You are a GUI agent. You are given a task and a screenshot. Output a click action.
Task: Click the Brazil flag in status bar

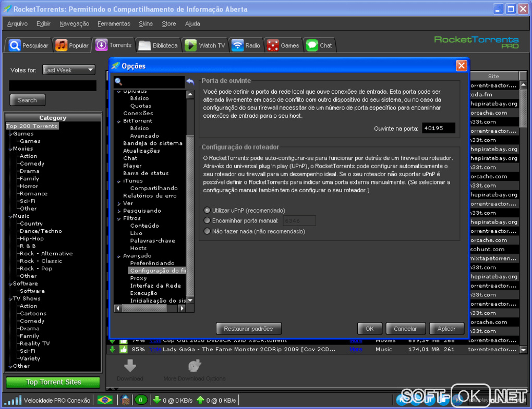pos(105,400)
